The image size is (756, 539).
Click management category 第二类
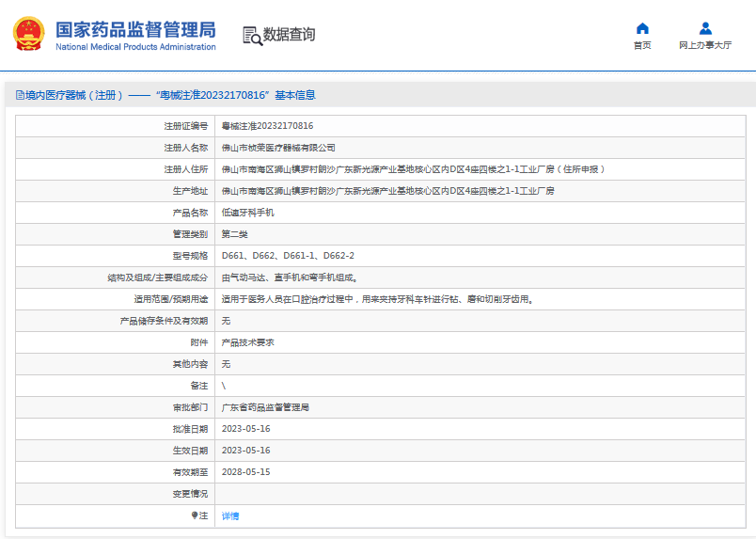tap(234, 234)
